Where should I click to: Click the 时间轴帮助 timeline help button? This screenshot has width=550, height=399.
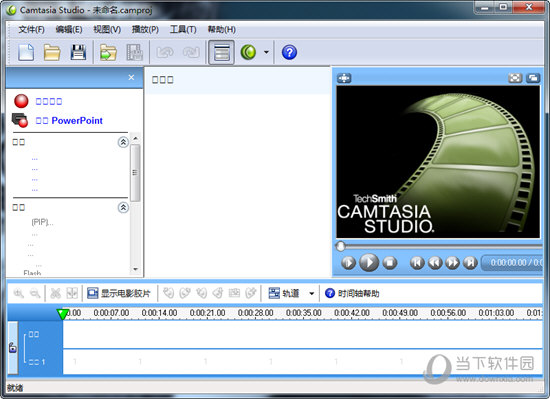point(352,293)
